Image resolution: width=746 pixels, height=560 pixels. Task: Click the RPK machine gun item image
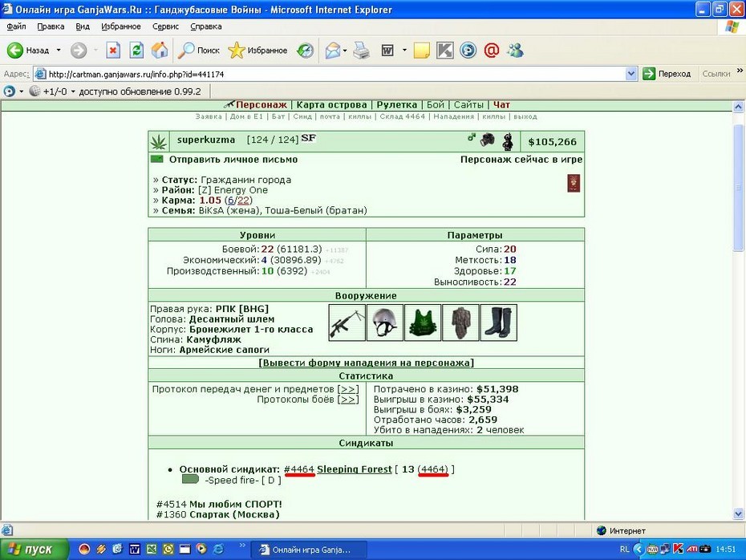point(347,323)
